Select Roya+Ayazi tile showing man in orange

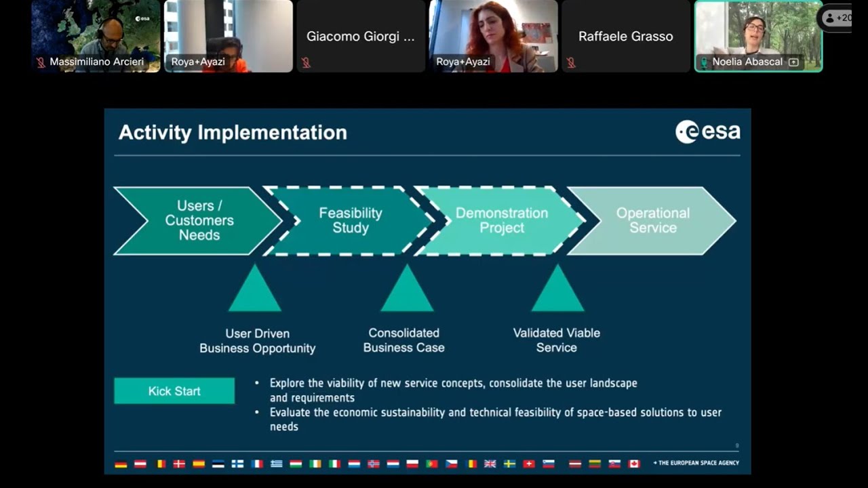coord(229,36)
